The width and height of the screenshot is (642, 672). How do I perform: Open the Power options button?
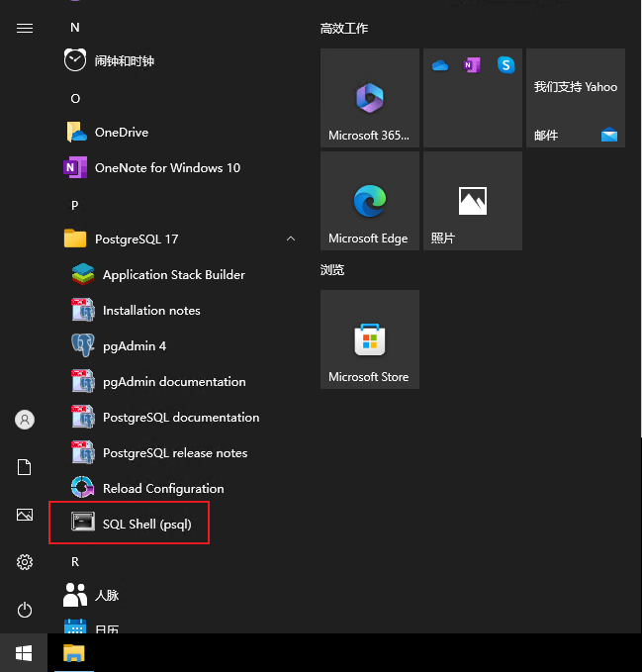[25, 610]
